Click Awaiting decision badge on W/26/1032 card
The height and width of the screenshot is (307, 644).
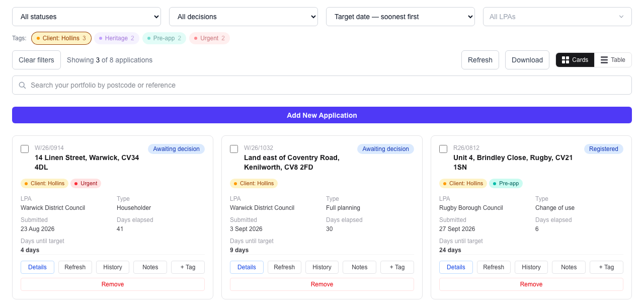[385, 149]
